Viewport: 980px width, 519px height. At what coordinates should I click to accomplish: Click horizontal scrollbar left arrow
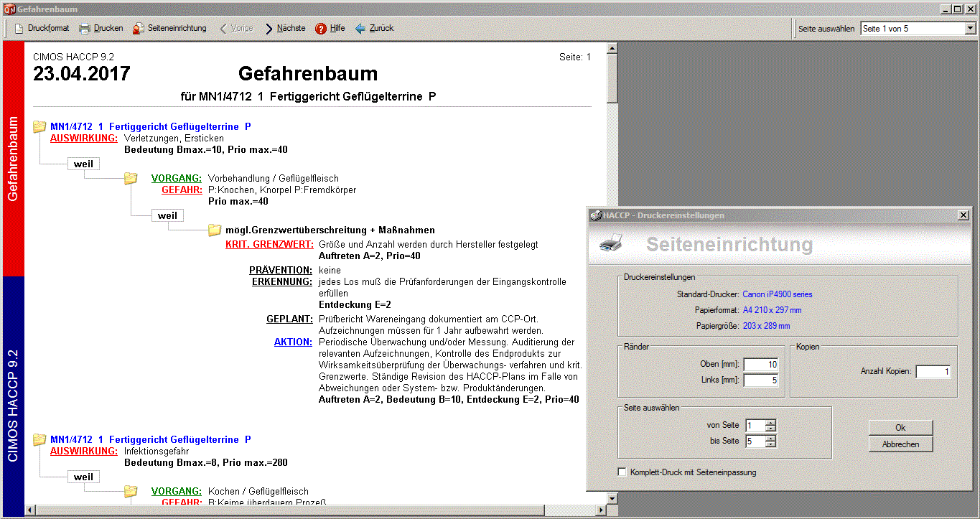tap(29, 510)
